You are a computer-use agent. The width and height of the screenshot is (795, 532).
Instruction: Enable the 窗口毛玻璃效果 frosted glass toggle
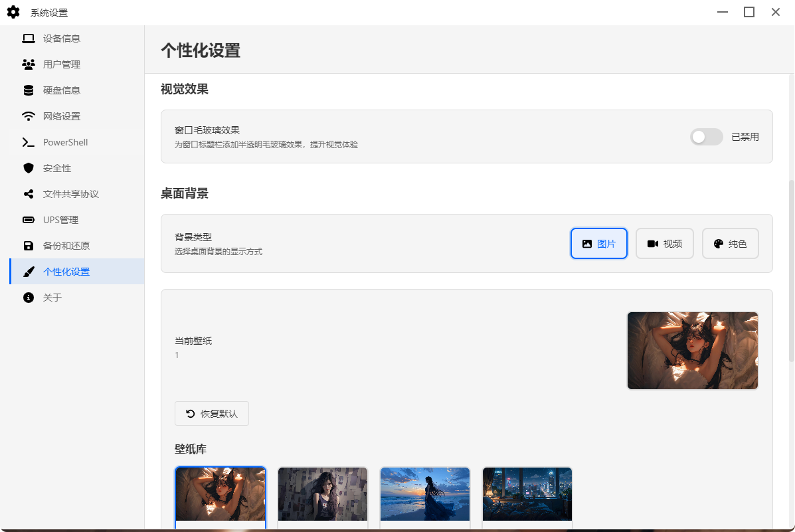706,137
